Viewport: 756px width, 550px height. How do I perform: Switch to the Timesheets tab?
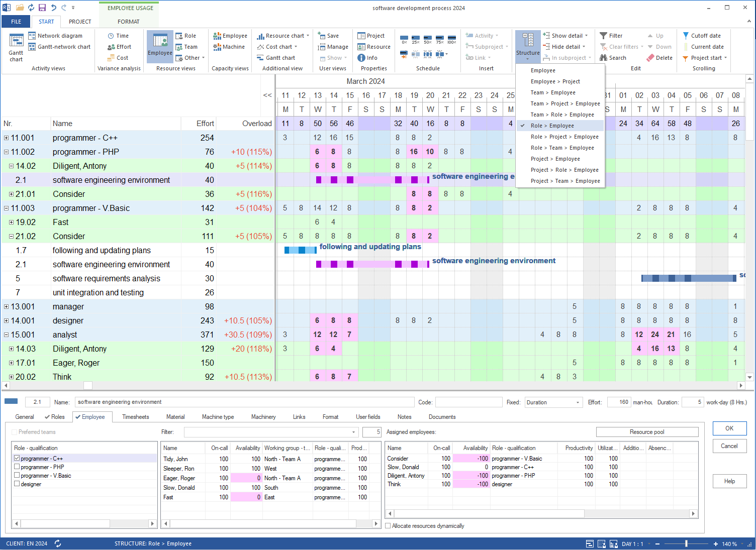(x=135, y=417)
